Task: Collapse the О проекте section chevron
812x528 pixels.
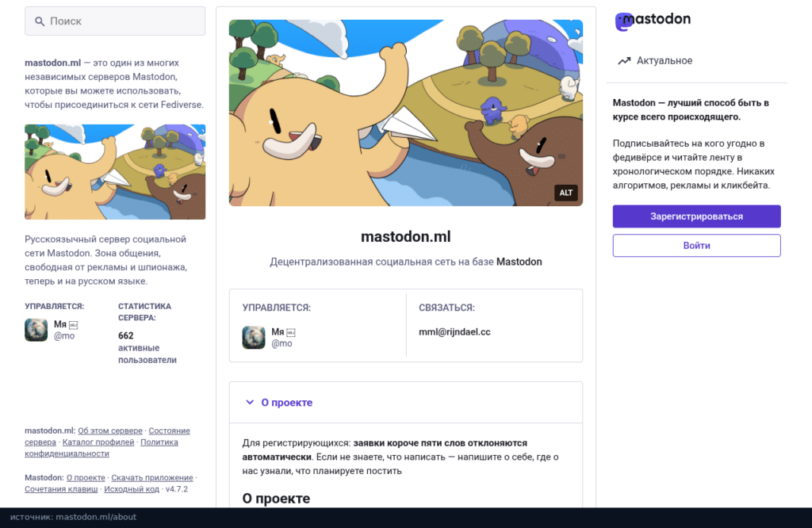Action: 250,402
